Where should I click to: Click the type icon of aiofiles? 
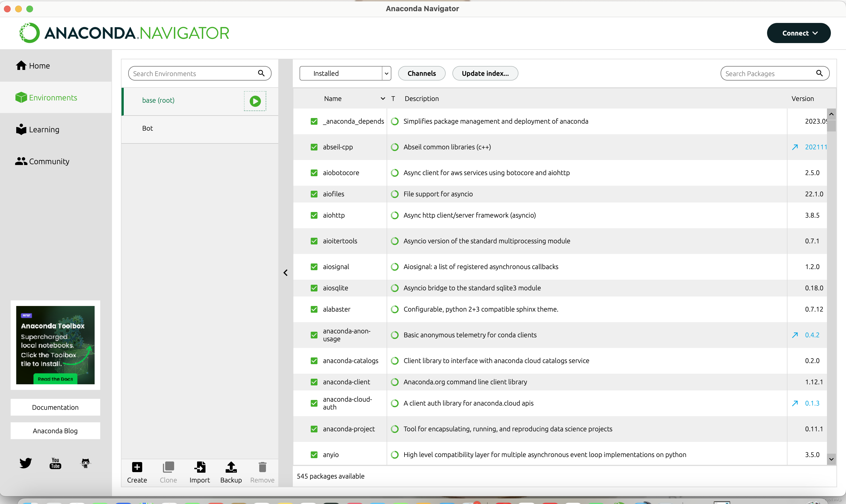pos(395,194)
